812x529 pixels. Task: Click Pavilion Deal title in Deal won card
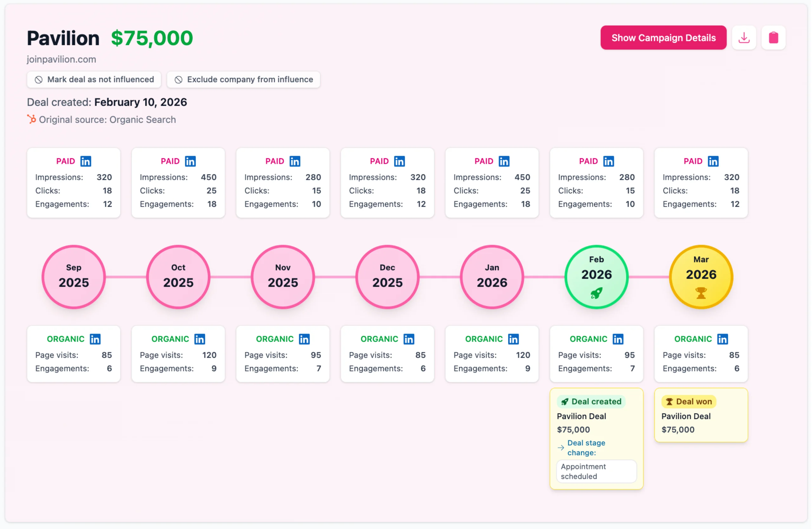click(x=686, y=416)
